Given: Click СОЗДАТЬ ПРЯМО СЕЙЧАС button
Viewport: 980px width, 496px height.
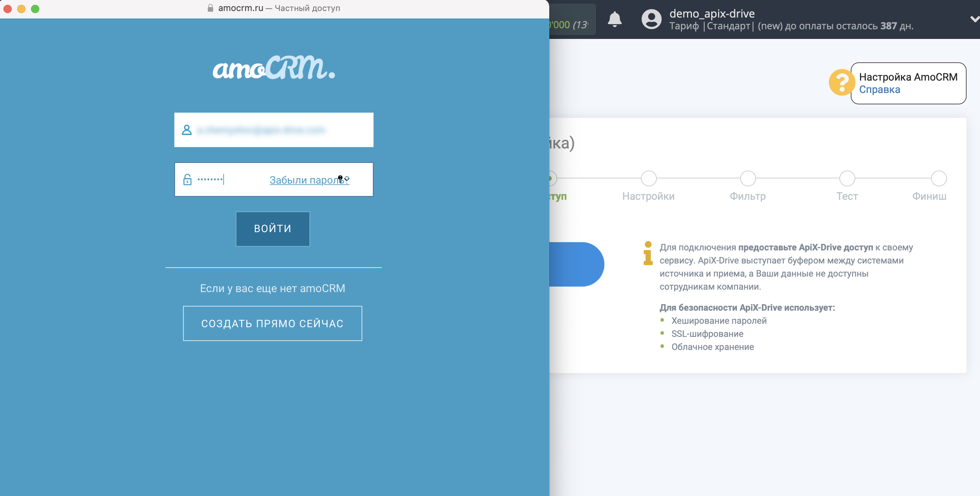Looking at the screenshot, I should pyautogui.click(x=272, y=323).
